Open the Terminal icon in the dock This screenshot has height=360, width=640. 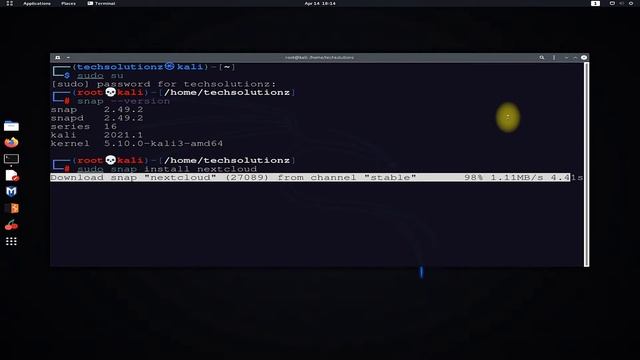tap(11, 159)
